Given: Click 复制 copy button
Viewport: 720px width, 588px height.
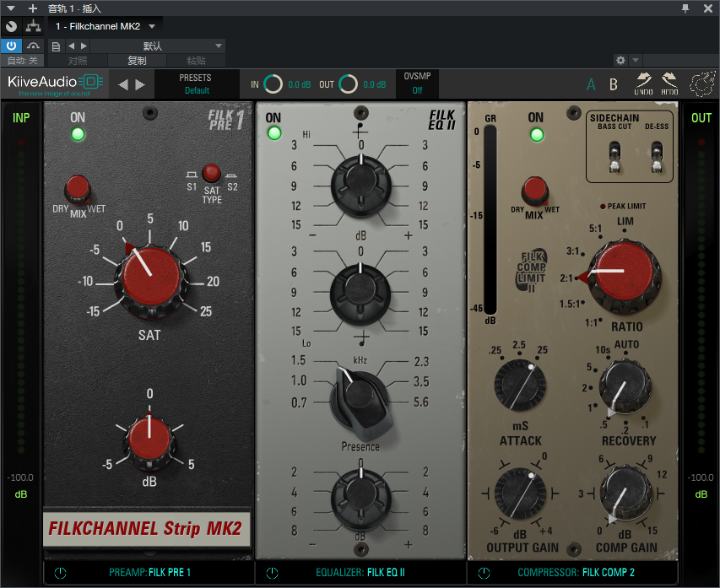Looking at the screenshot, I should point(137,61).
